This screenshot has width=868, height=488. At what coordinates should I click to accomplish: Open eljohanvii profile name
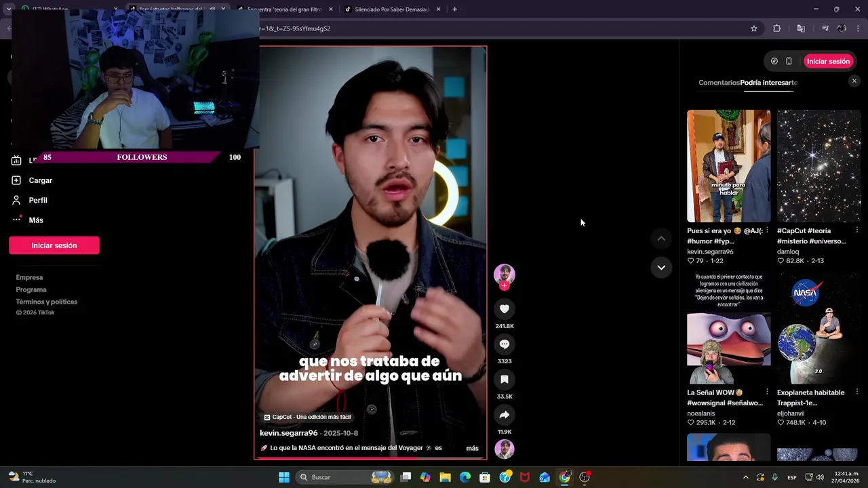tap(791, 413)
